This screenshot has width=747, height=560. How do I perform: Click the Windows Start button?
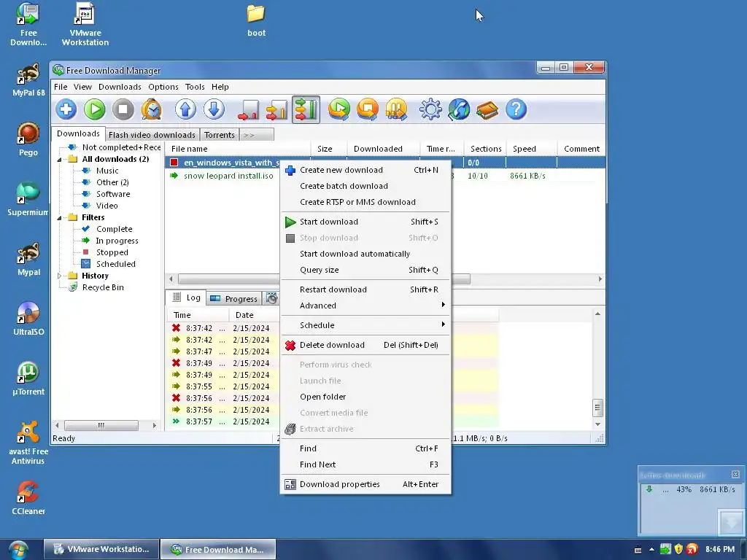coord(18,550)
